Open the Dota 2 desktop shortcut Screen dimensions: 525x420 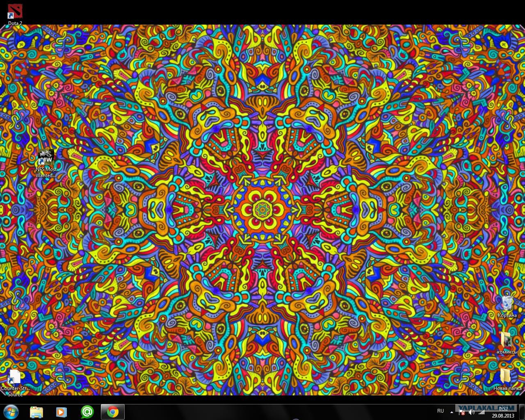(x=15, y=14)
